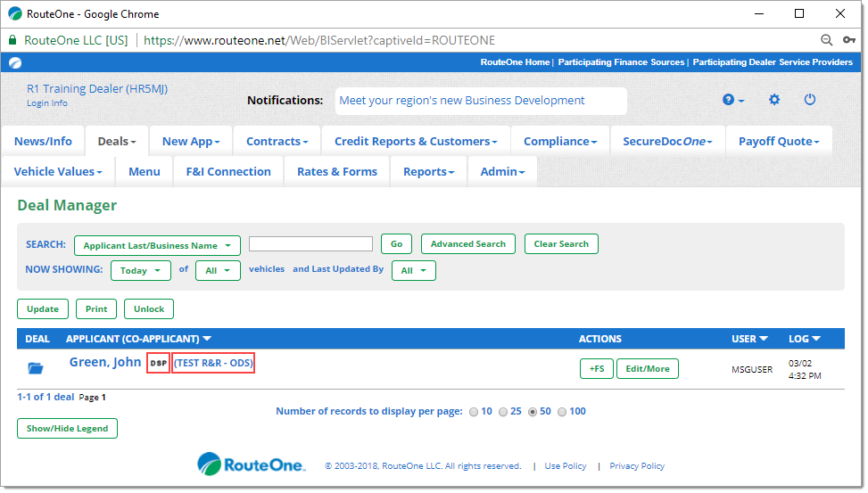This screenshot has width=868, height=493.
Task: Go to RouteOne Home link
Action: pyautogui.click(x=515, y=62)
